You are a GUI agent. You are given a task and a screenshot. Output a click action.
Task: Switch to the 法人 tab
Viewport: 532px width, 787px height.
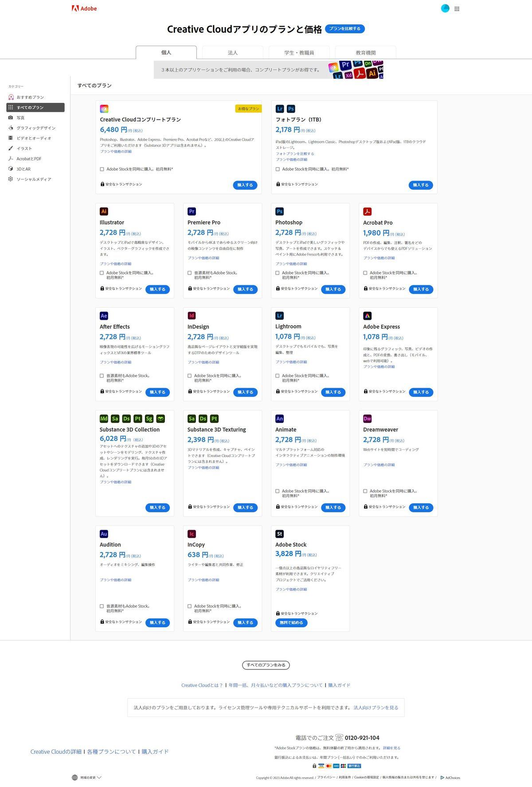click(x=233, y=52)
